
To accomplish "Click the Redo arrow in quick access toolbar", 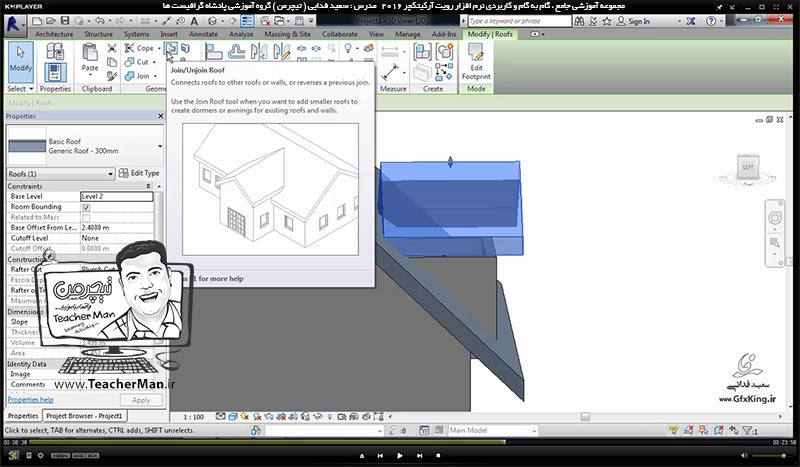I will 120,21.
